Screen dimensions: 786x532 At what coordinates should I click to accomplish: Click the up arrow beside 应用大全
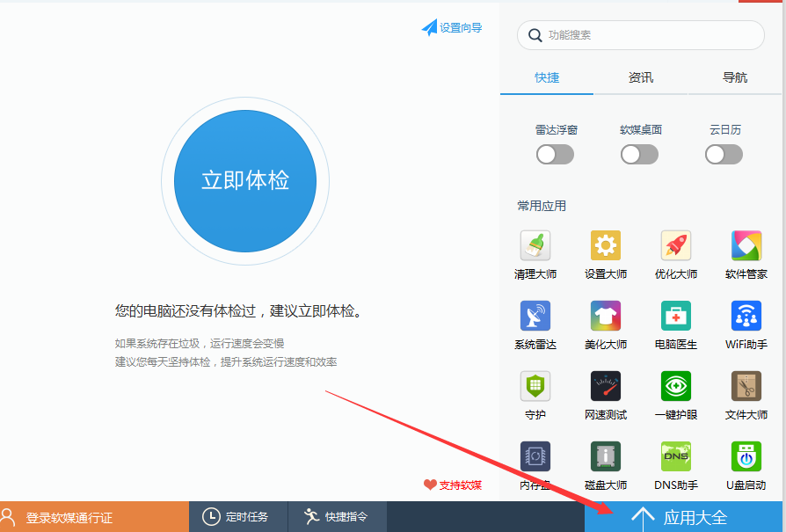point(643,519)
